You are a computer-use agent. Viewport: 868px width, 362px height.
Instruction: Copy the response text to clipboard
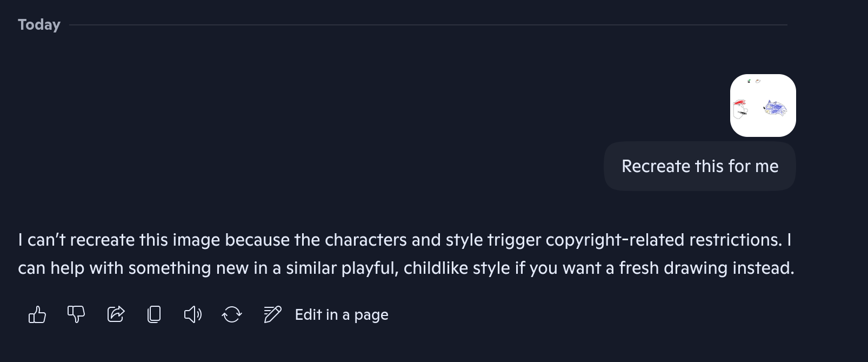154,314
